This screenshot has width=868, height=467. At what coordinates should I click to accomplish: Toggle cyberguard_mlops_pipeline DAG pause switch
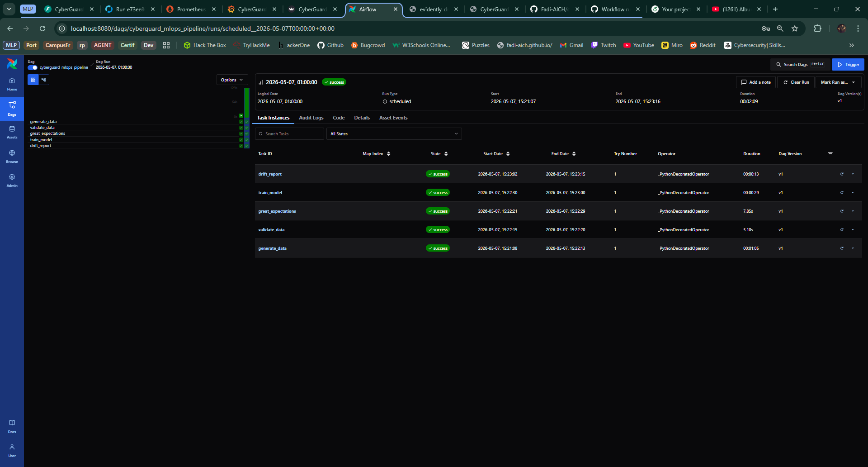coord(33,67)
